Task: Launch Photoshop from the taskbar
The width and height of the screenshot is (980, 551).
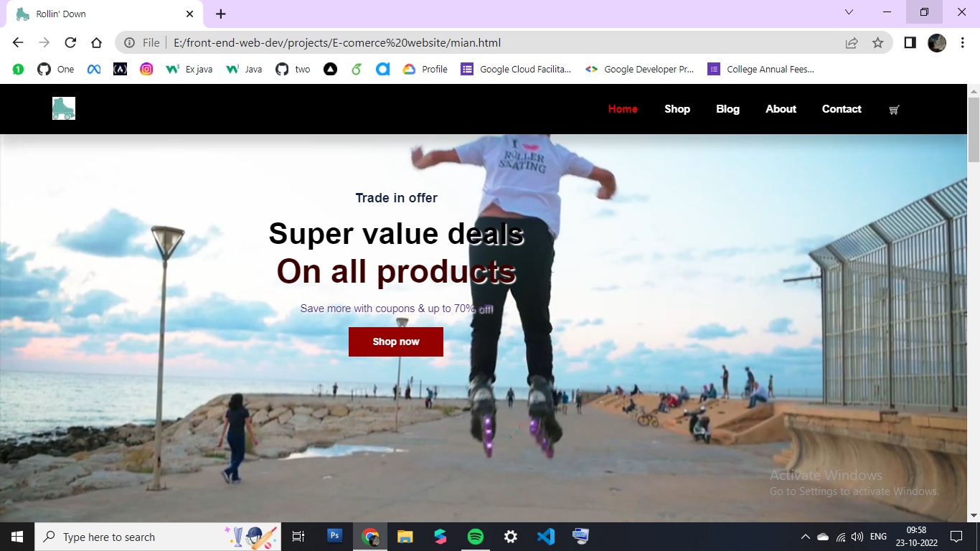Action: point(334,536)
